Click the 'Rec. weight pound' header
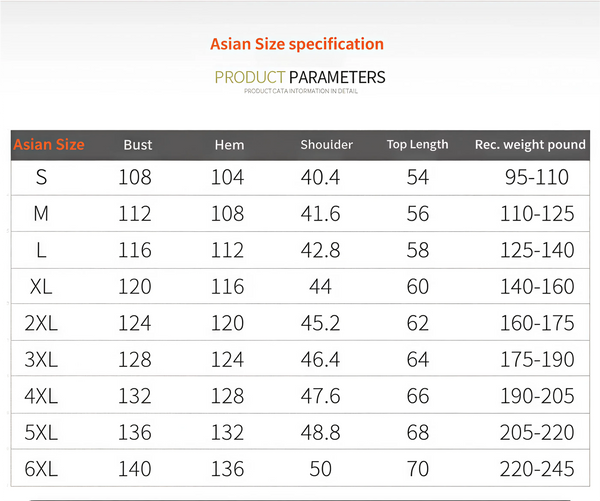Viewport: 600px width, 501px height. [530, 145]
